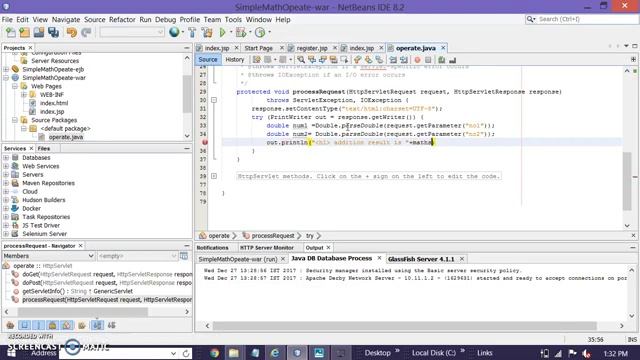Click the Open Project toolbar icon
Image resolution: width=640 pixels, height=360 pixels.
tap(39, 32)
